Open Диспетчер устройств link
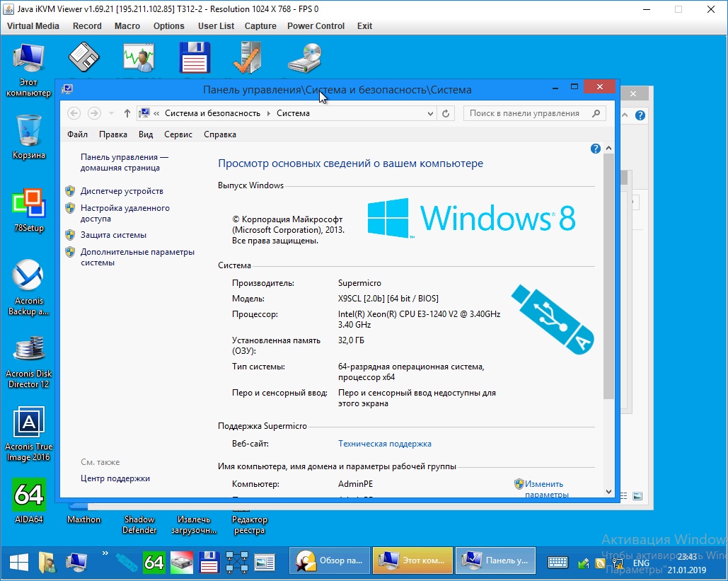The image size is (728, 581). click(x=122, y=191)
